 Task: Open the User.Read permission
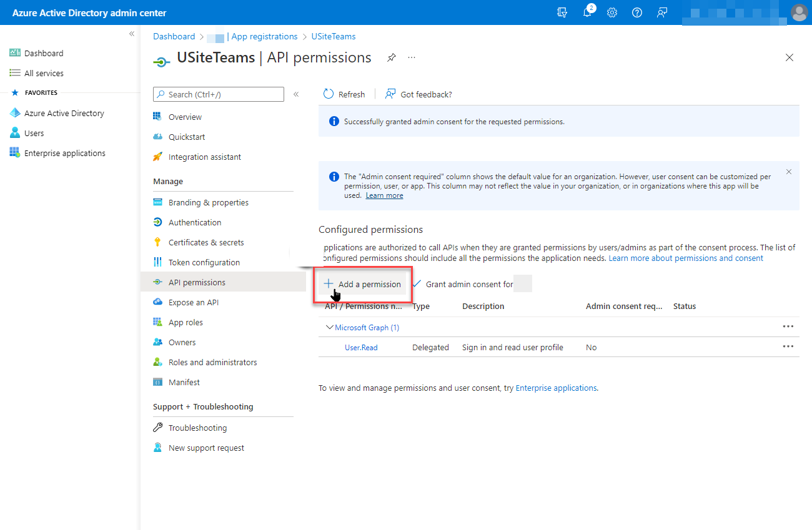pos(361,347)
